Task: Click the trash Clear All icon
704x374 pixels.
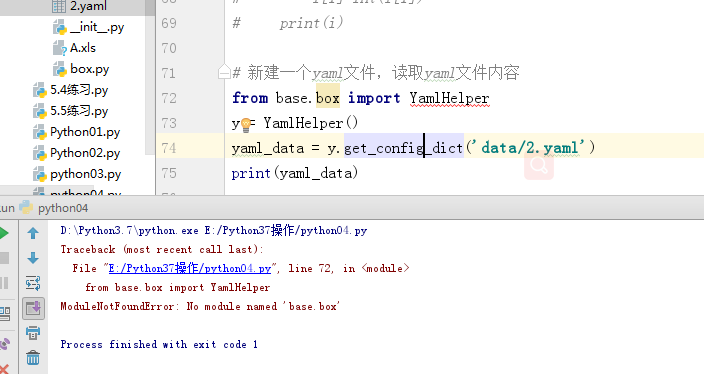Action: 33,358
